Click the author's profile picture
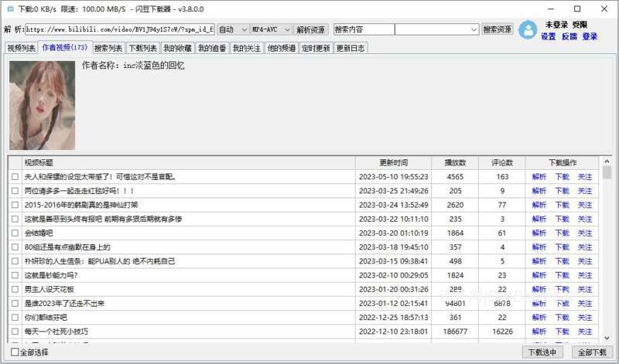This screenshot has width=619, height=364. pos(43,105)
